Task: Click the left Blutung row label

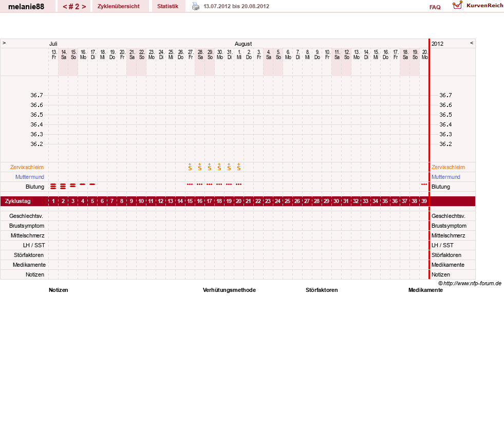Action: point(35,187)
